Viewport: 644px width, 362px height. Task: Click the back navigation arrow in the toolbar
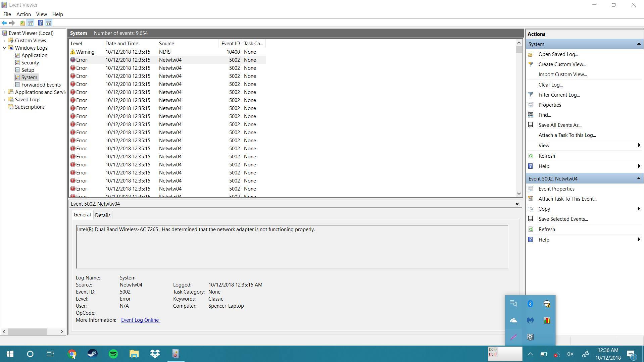point(4,23)
